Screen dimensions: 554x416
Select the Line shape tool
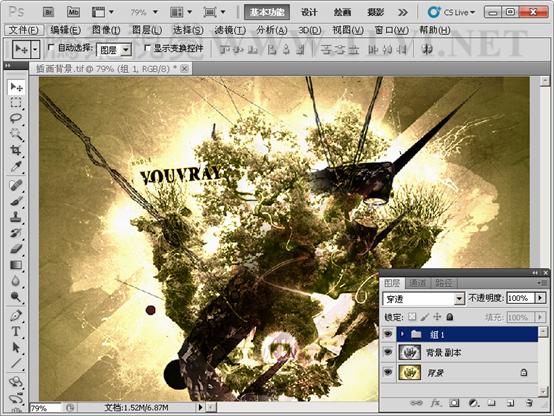(16, 363)
